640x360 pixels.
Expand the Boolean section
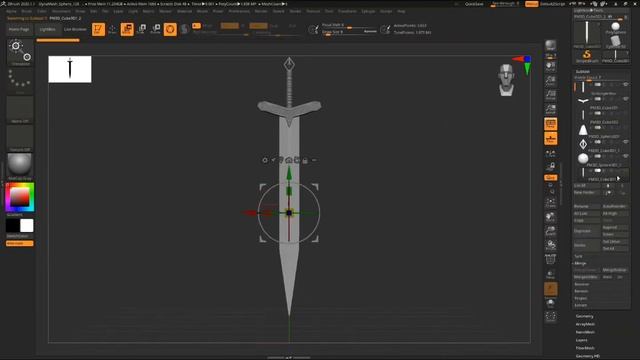(x=582, y=284)
